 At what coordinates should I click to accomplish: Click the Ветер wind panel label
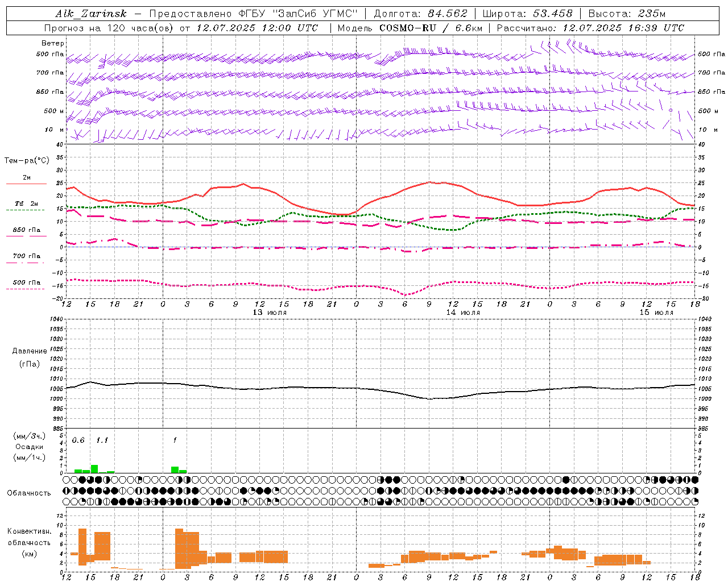coord(53,43)
